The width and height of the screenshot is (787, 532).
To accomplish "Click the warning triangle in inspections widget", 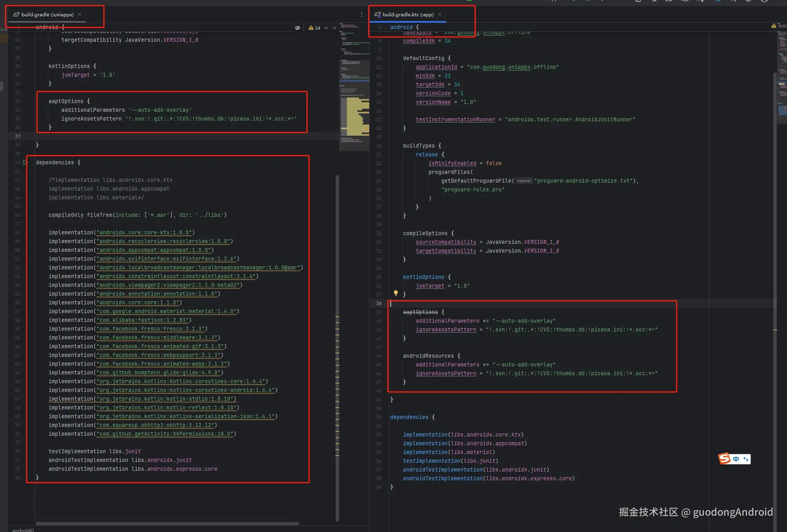I will [x=311, y=28].
